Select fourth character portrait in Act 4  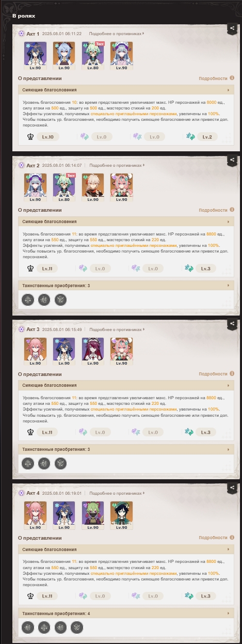[x=121, y=515]
